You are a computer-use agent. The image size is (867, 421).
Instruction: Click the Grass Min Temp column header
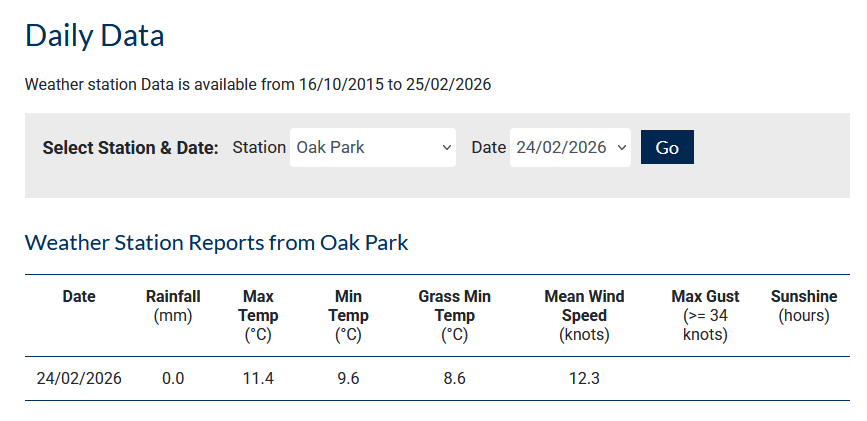pos(454,315)
